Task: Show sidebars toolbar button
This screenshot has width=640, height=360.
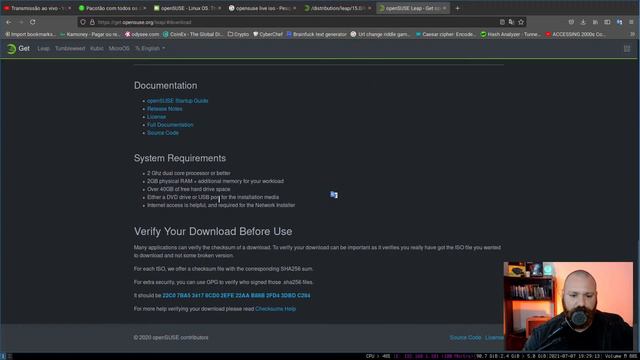Action: coord(607,22)
